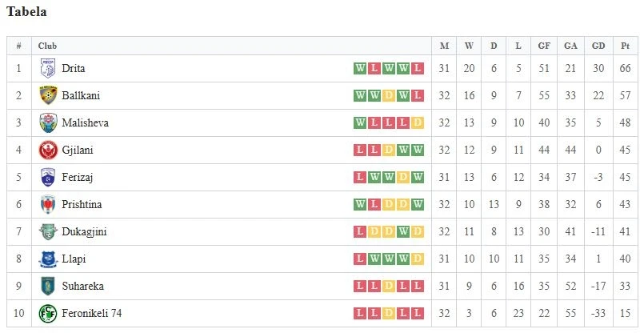The height and width of the screenshot is (333, 644).
Task: Click Ballkani's yellow D form box
Action: tap(389, 95)
